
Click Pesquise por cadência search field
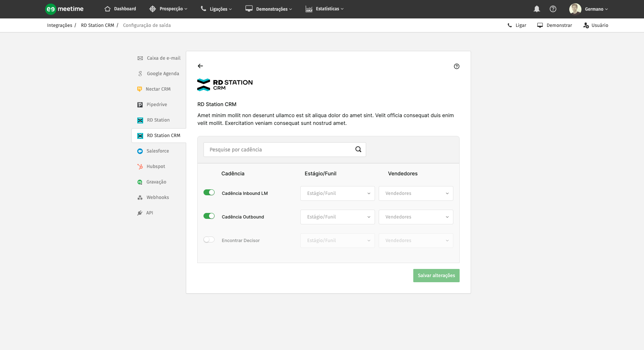coord(284,150)
